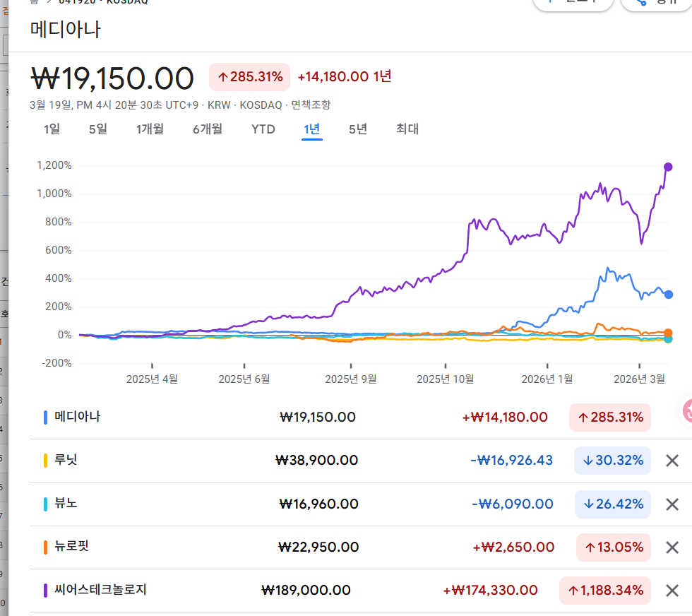Click the purple endpoint dot on the chart
Viewport: 692px width, 616px height.
[x=668, y=167]
